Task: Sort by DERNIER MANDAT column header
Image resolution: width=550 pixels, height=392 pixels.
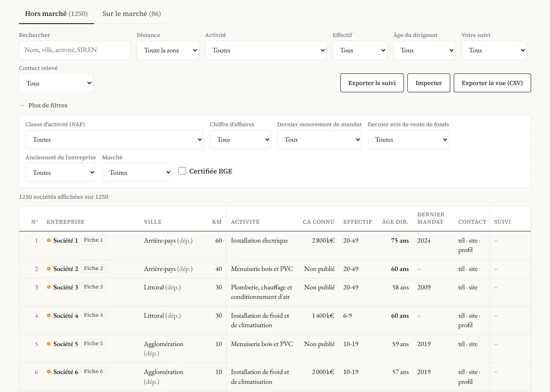Action: pos(431,218)
